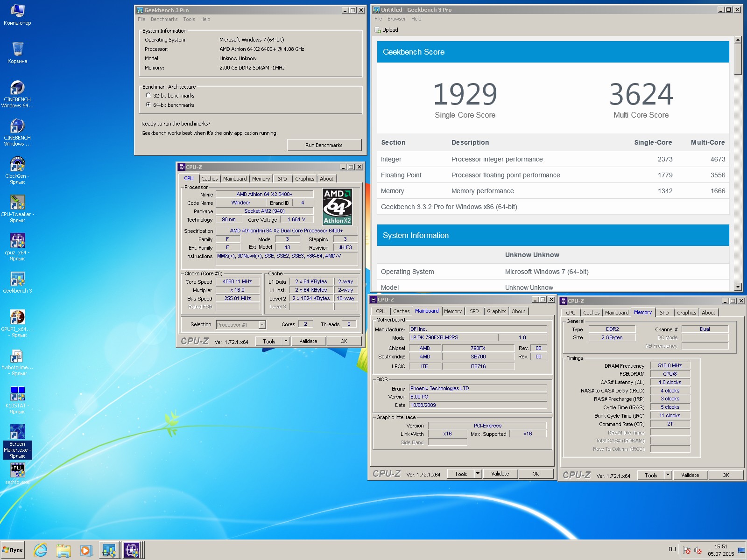Click the Memory performance row in results
This screenshot has height=560, width=747.
point(553,191)
